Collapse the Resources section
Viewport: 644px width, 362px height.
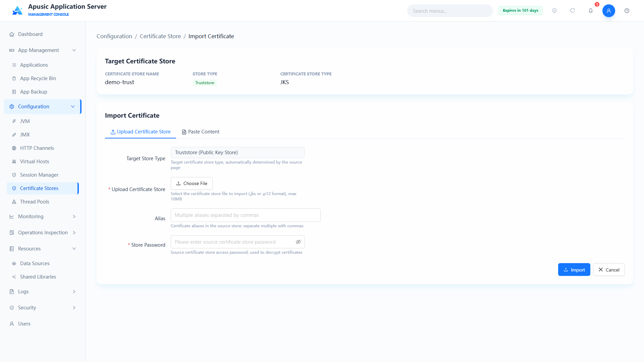[x=74, y=249]
